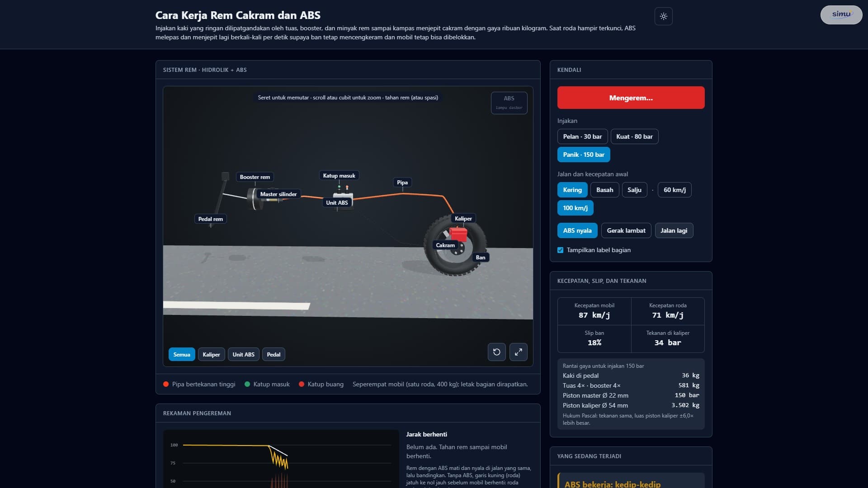Reset the 3D view camera
This screenshot has height=488, width=868.
496,352
